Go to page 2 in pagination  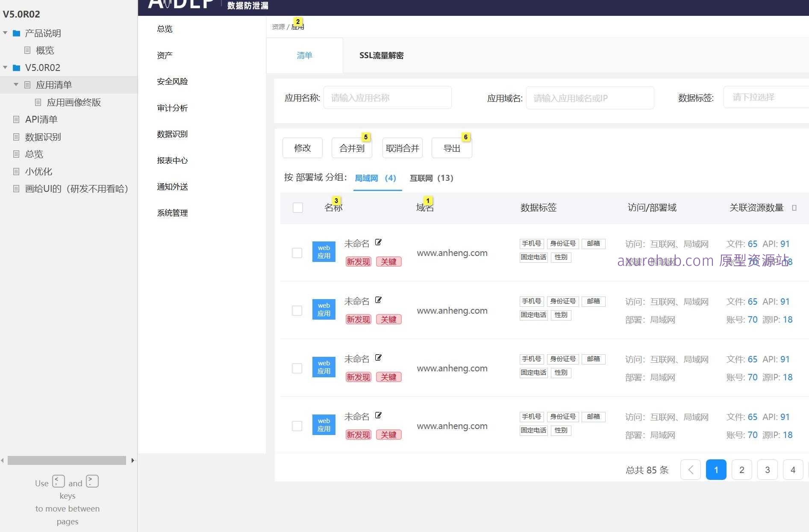coord(742,470)
